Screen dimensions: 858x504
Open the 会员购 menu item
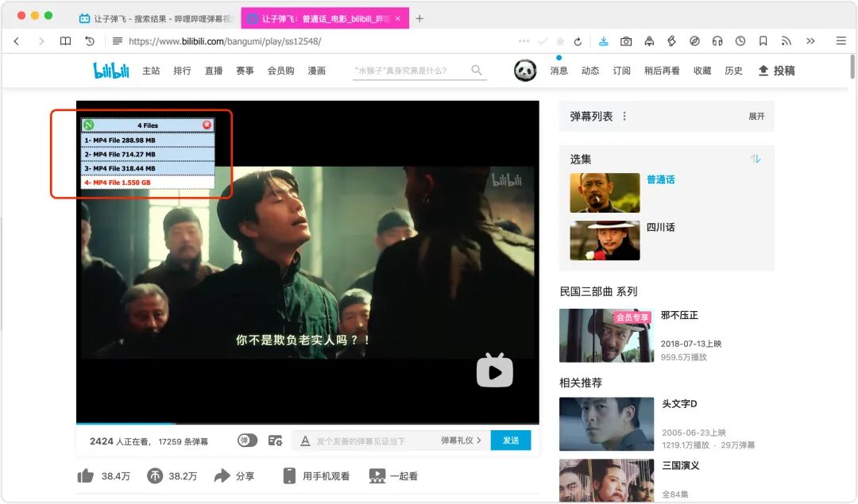pyautogui.click(x=280, y=71)
